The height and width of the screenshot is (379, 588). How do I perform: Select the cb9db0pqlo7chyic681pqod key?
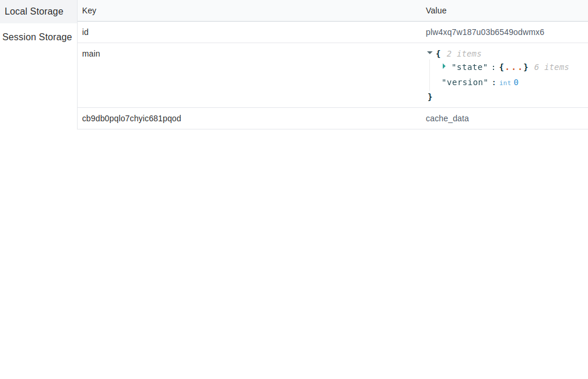point(132,118)
